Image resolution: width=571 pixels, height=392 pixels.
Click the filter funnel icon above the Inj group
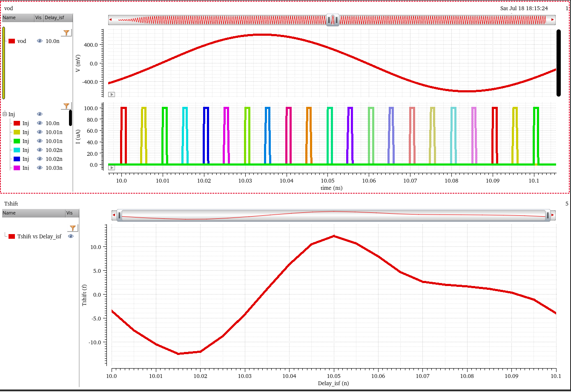click(67, 106)
